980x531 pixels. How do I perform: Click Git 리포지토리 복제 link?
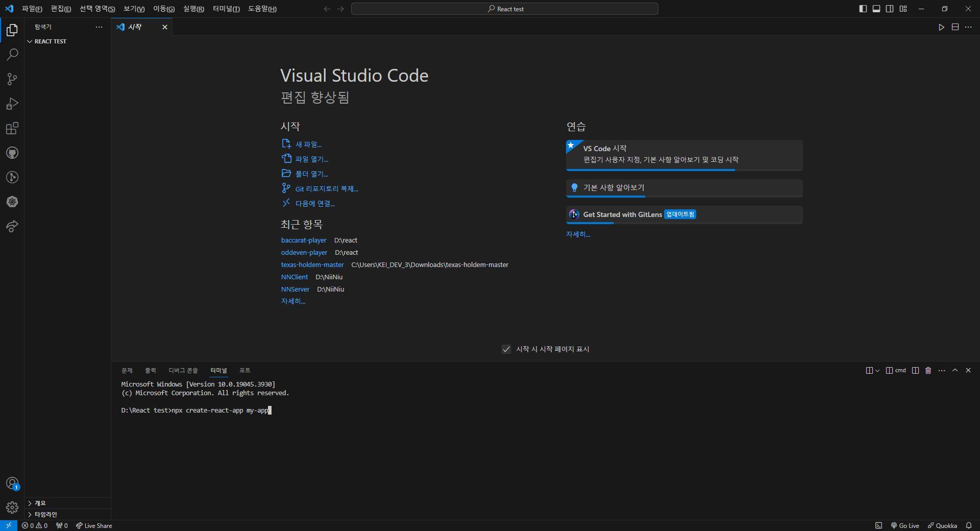tap(327, 189)
